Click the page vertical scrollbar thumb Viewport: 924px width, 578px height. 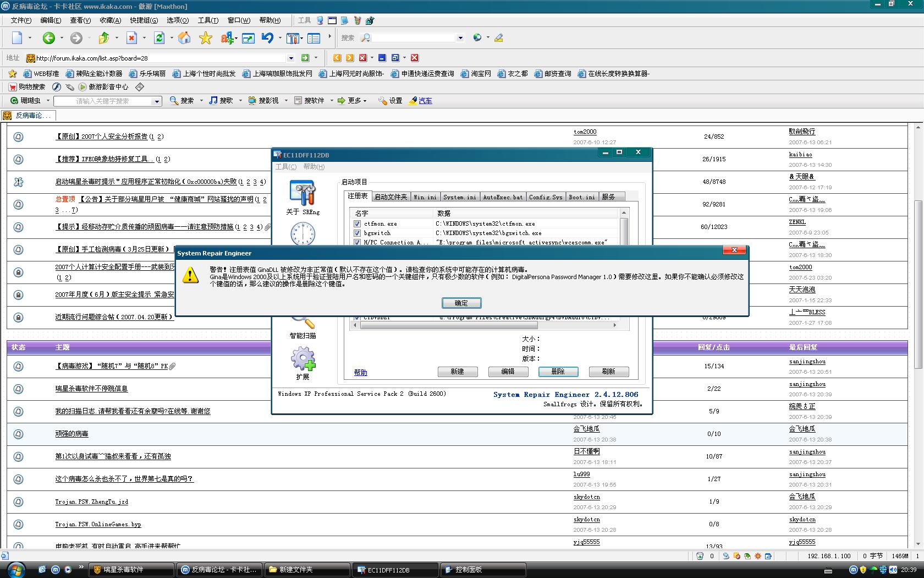click(x=917, y=283)
